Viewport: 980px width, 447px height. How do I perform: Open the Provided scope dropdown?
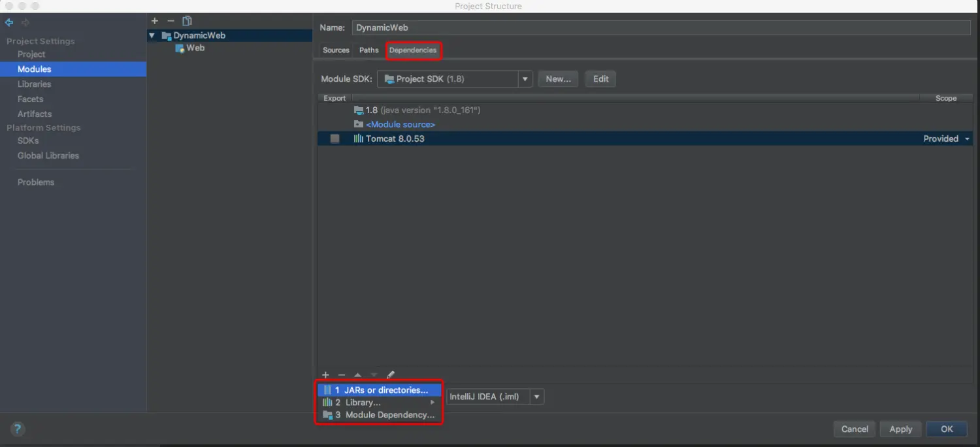tap(967, 139)
